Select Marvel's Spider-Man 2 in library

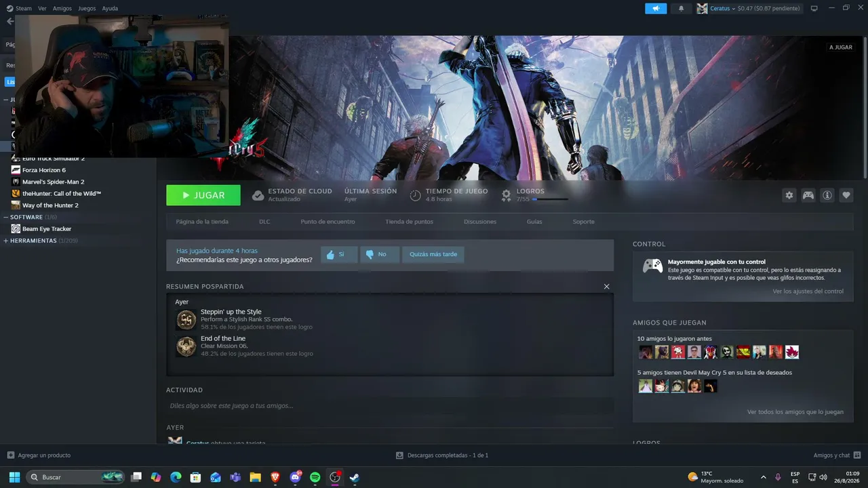(x=54, y=182)
